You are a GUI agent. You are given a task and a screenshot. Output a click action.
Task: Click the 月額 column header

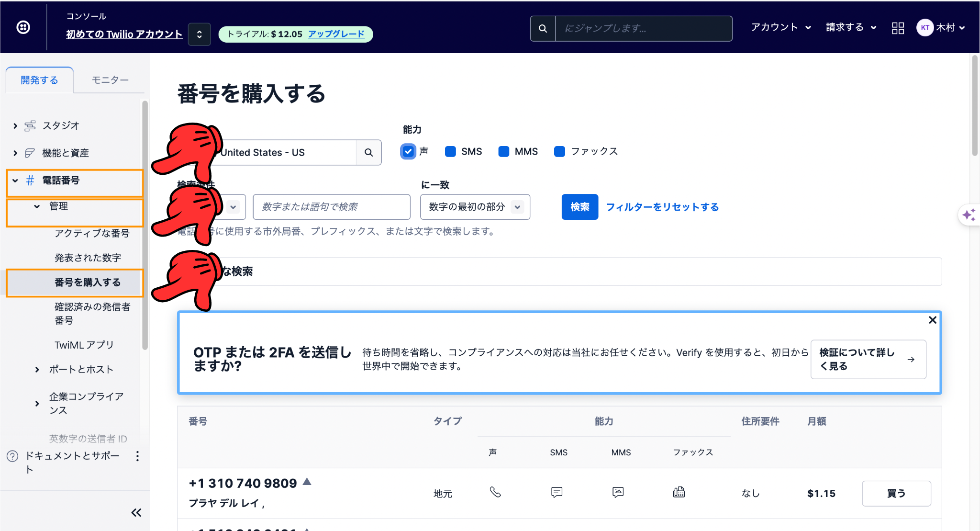(817, 421)
